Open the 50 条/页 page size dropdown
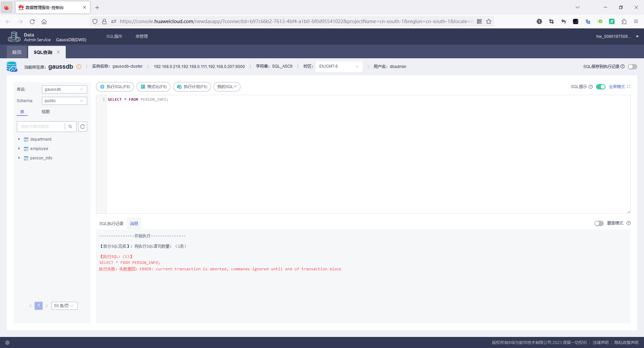644x348 pixels. 64,306
